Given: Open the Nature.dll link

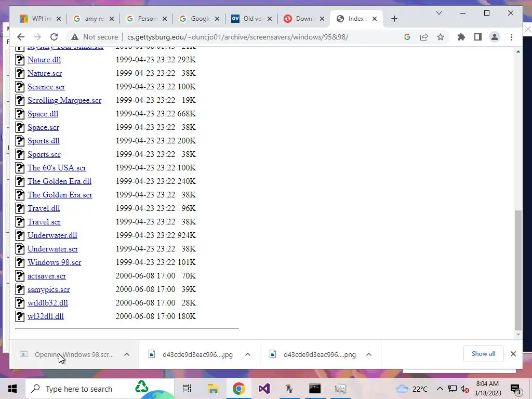Looking at the screenshot, I should (x=44, y=60).
